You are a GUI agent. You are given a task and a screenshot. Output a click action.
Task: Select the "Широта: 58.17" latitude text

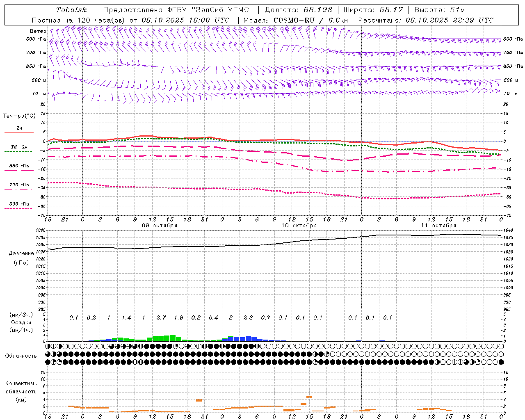[x=373, y=10]
